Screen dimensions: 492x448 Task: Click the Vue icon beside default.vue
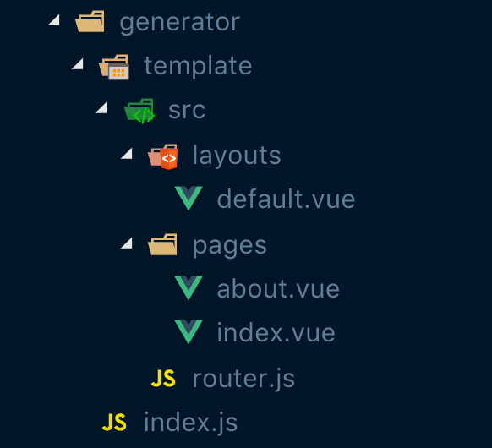[189, 199]
